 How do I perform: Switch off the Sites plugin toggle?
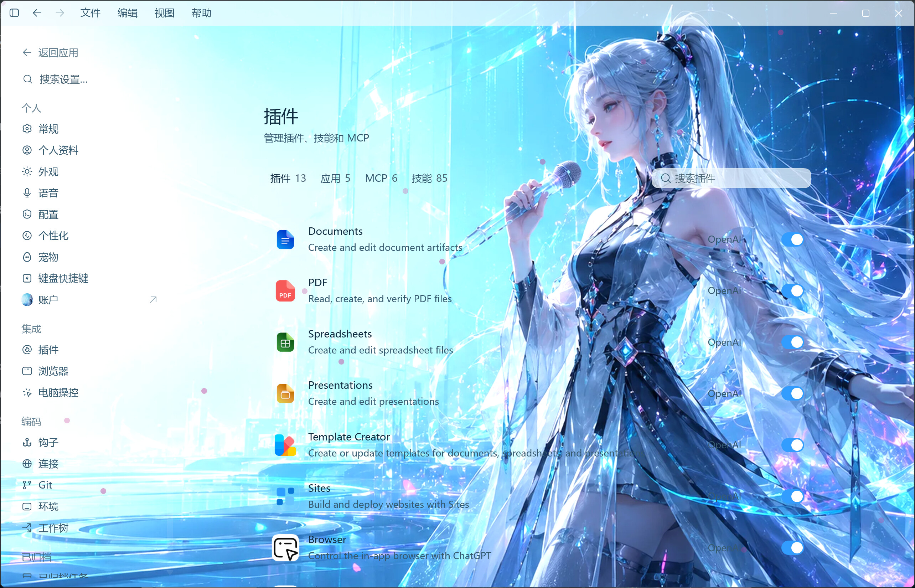792,496
